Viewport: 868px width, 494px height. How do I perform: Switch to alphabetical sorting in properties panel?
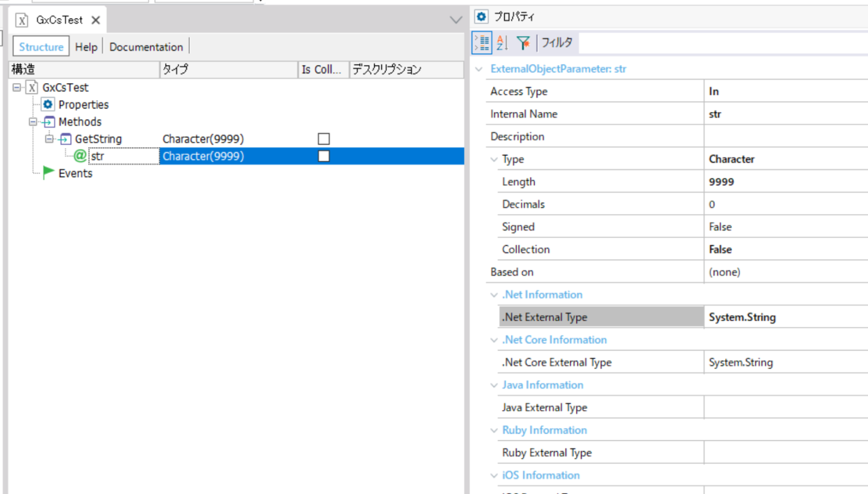[x=501, y=42]
